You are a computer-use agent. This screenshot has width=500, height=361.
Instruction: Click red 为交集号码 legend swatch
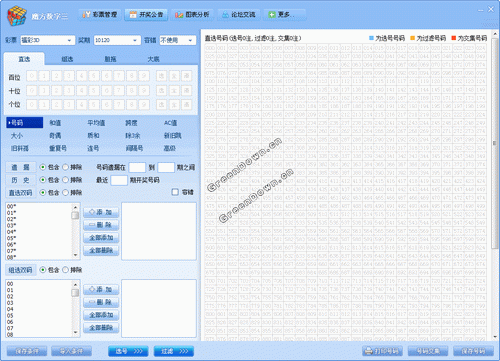coord(453,38)
